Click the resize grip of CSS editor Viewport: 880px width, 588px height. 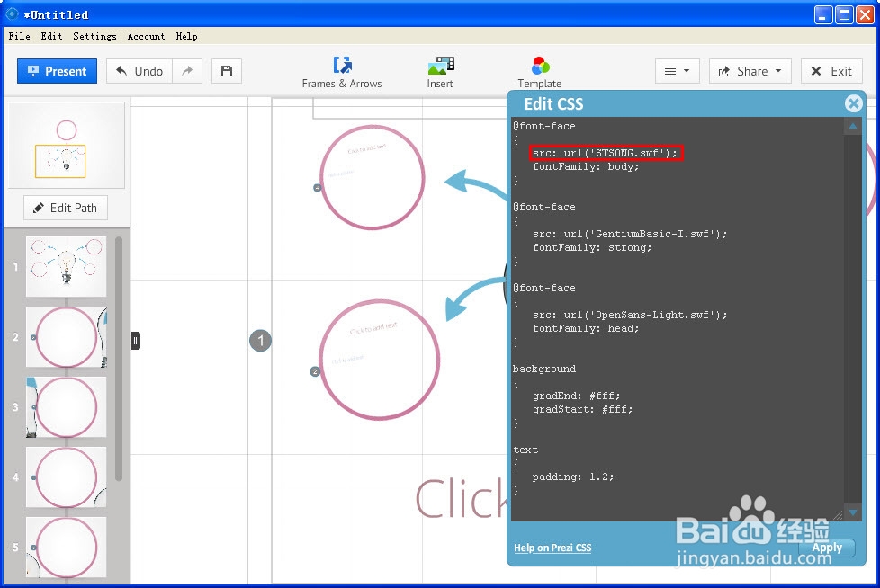click(x=838, y=515)
